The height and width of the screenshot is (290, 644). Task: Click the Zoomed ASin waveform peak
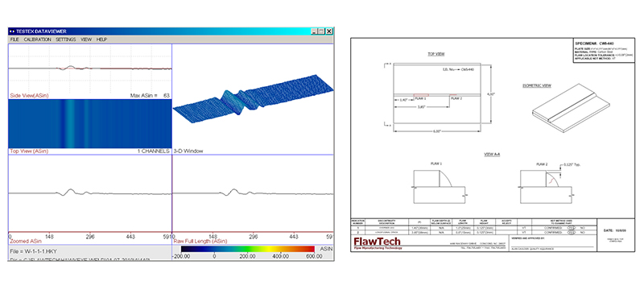[71, 191]
